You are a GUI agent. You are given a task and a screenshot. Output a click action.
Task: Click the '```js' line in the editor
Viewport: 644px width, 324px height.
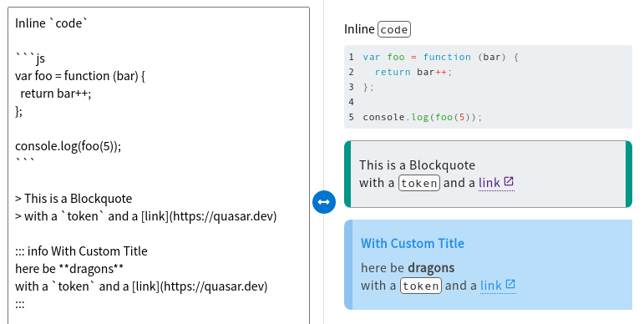coord(30,58)
